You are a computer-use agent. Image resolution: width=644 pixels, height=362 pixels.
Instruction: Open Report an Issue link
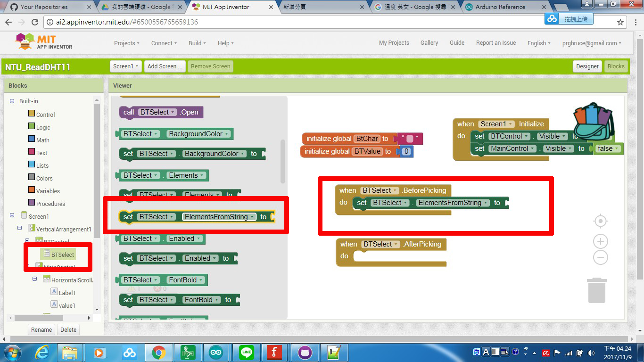(x=496, y=42)
